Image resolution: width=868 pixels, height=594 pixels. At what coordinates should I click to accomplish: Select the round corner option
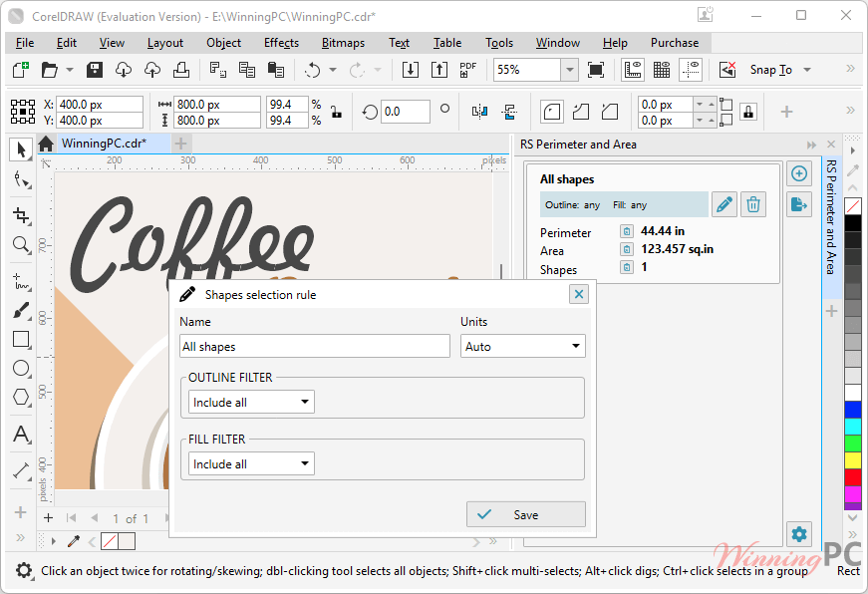[x=552, y=112]
